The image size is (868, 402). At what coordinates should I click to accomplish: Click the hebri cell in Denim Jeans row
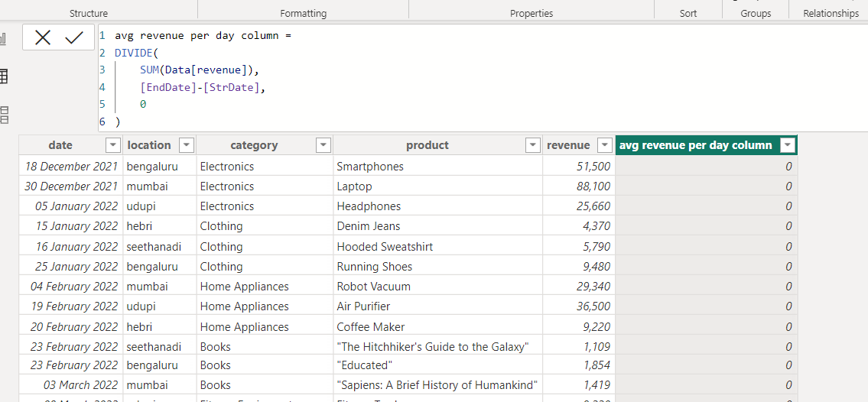pyautogui.click(x=159, y=226)
